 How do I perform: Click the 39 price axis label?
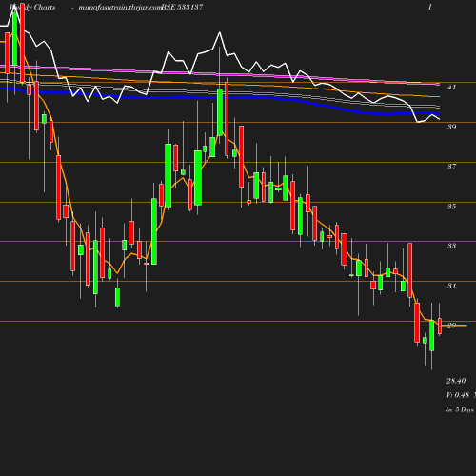pyautogui.click(x=451, y=127)
